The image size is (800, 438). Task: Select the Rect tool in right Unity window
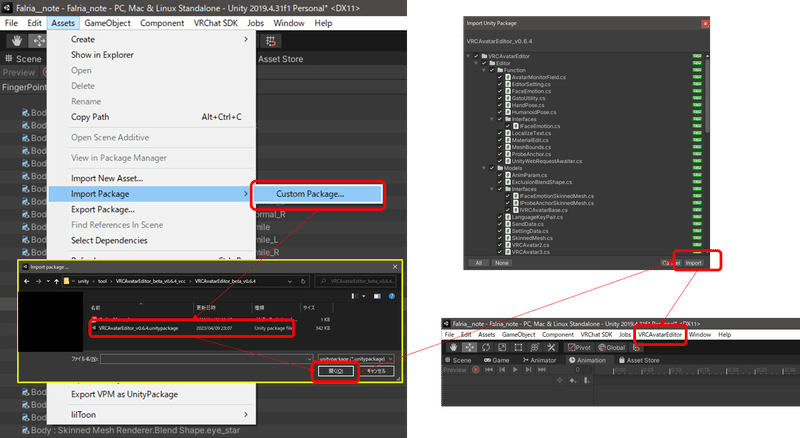[x=518, y=348]
